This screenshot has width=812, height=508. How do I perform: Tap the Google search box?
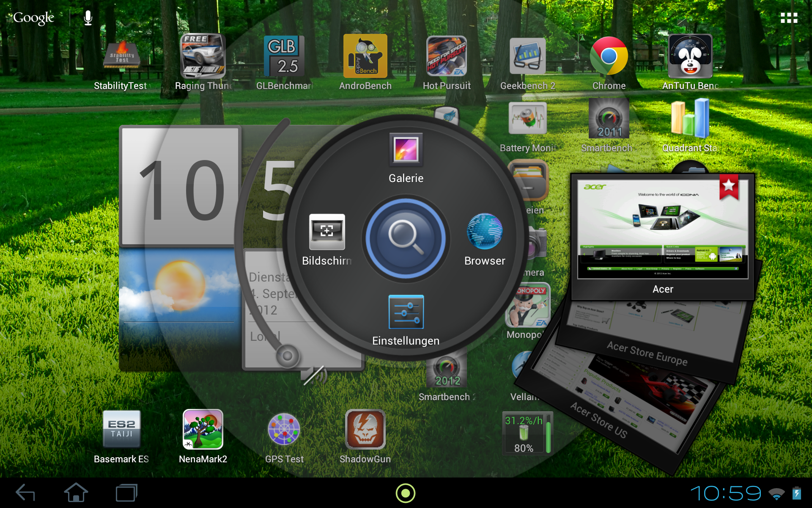click(34, 18)
